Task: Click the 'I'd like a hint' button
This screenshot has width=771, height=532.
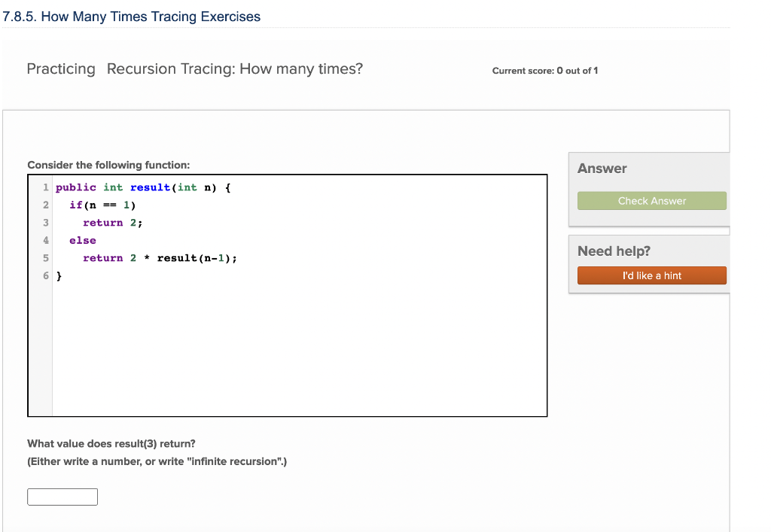Action: (651, 275)
